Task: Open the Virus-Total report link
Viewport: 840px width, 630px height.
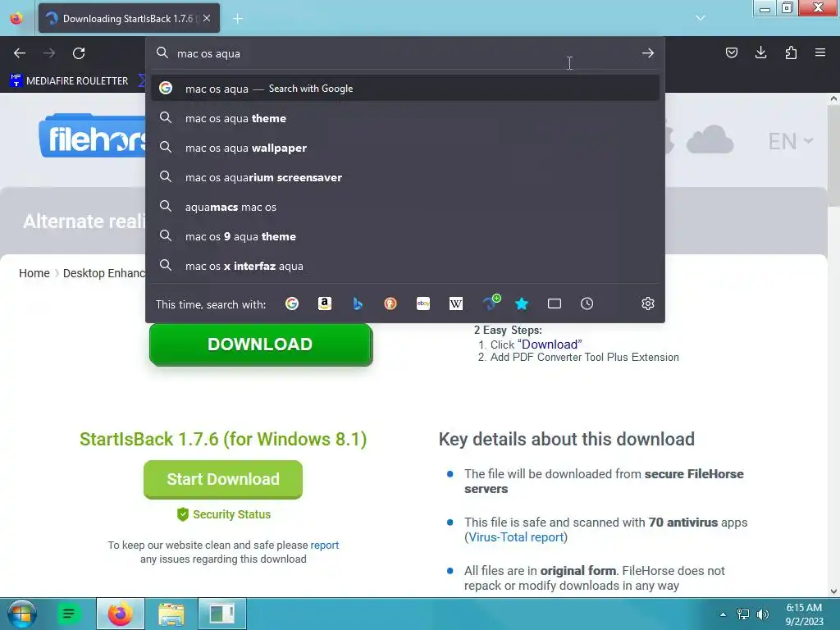Action: pos(517,537)
